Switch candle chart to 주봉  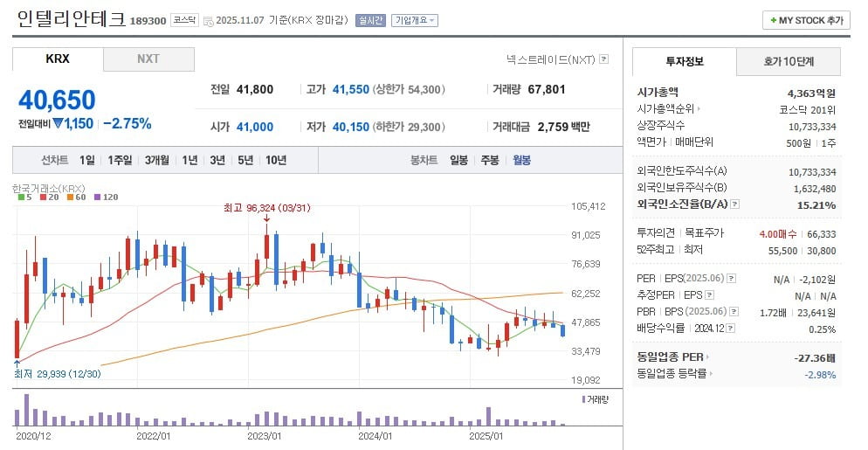pyautogui.click(x=490, y=160)
